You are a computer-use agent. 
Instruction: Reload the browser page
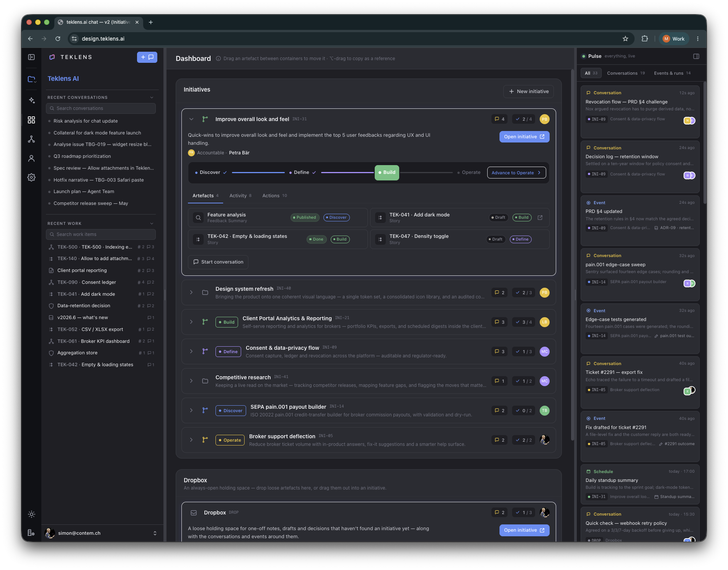(x=58, y=39)
